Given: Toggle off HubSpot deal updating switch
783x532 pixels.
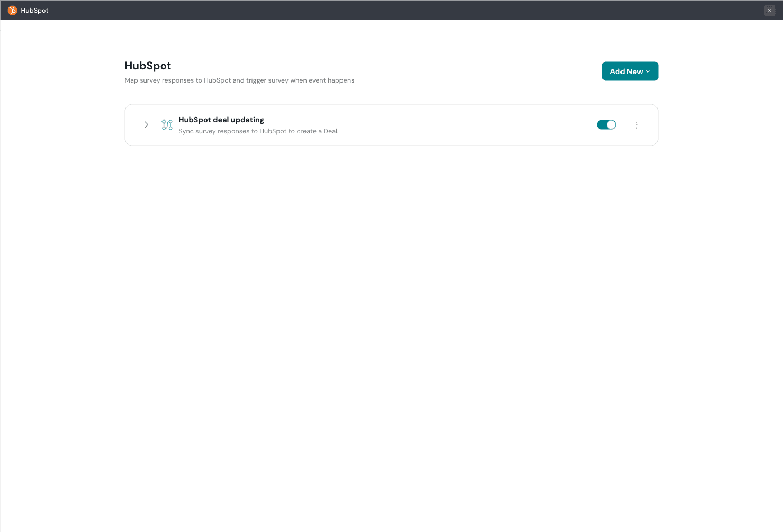Looking at the screenshot, I should [x=606, y=125].
